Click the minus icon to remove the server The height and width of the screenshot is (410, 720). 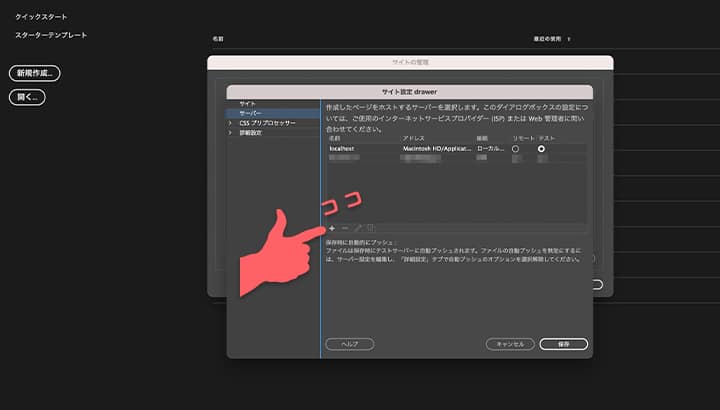[x=344, y=228]
